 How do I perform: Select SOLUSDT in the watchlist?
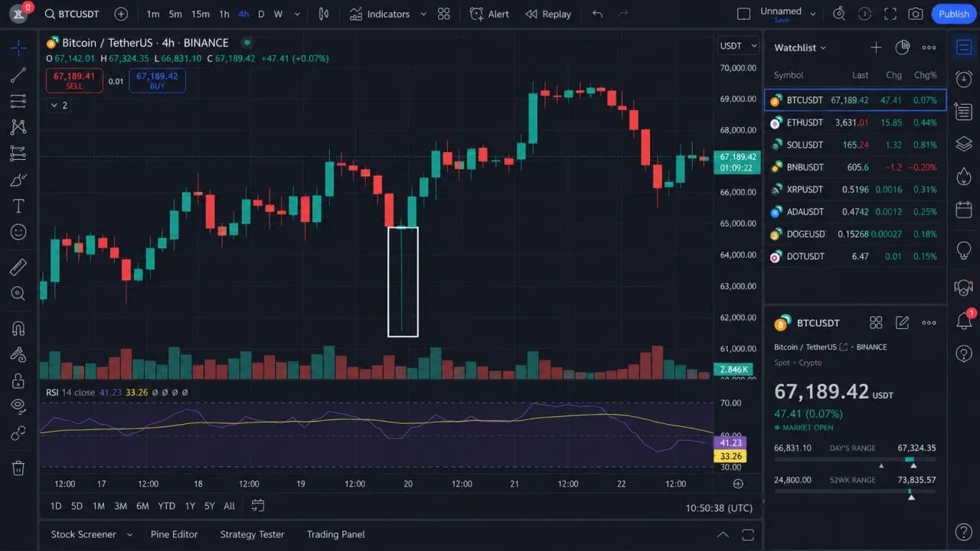[x=855, y=145]
